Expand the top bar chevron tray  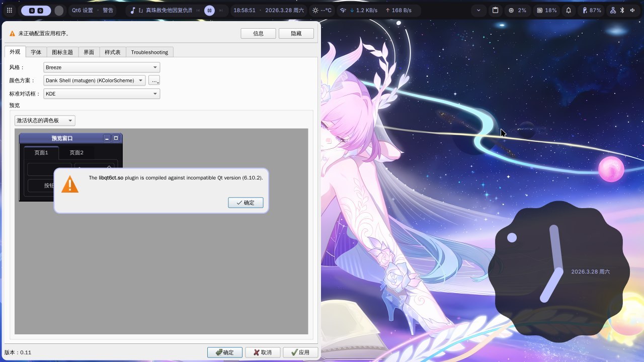[478, 10]
